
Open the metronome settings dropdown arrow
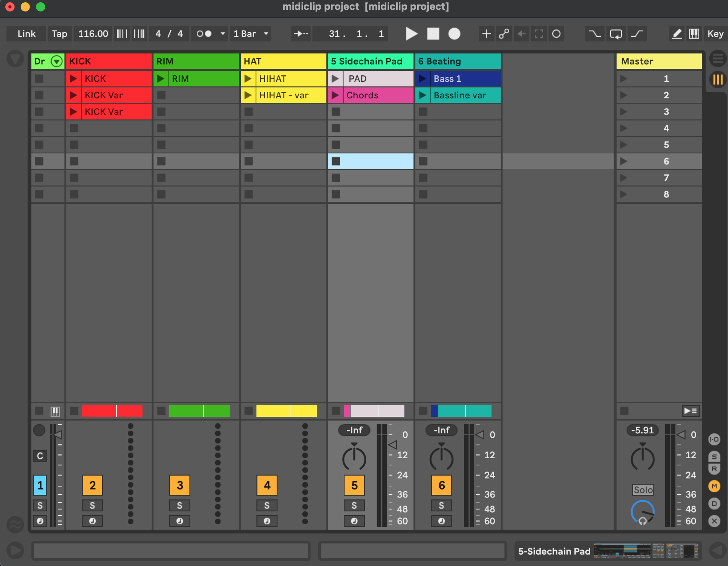[223, 34]
